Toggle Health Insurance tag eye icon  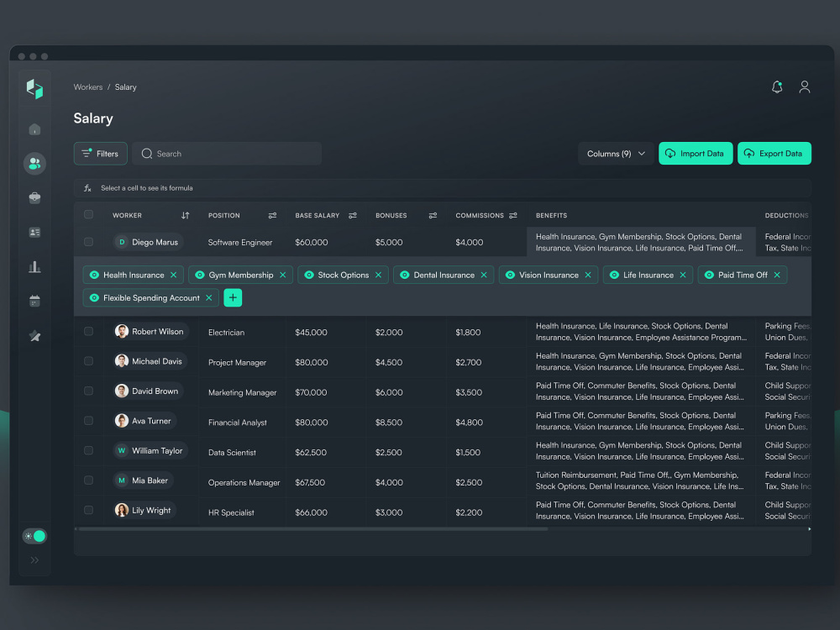click(94, 275)
